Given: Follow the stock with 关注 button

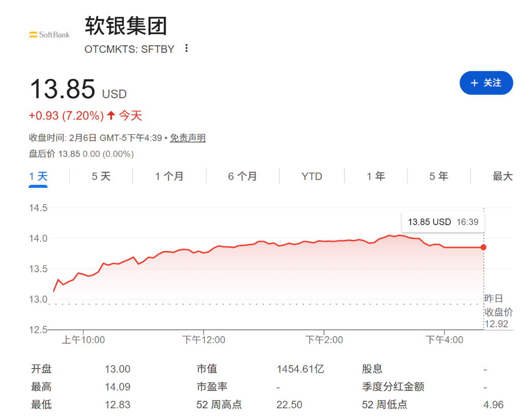Looking at the screenshot, I should pos(486,83).
